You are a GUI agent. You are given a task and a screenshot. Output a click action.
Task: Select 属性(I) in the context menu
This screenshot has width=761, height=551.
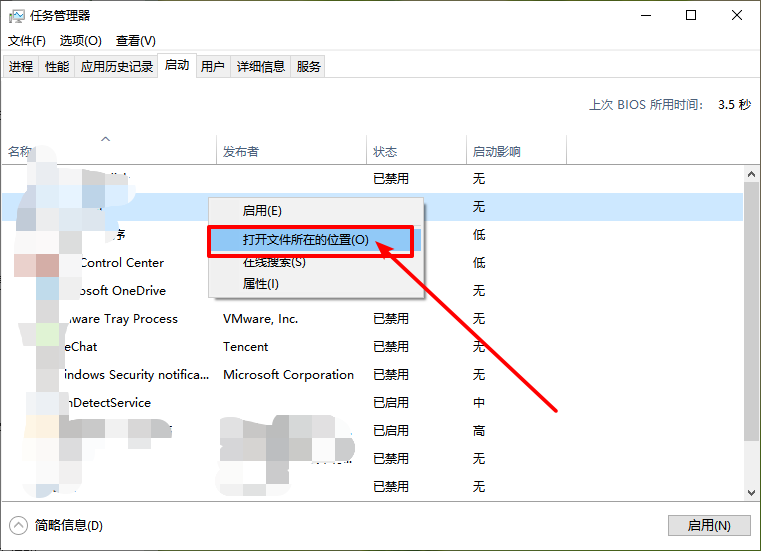(x=261, y=284)
